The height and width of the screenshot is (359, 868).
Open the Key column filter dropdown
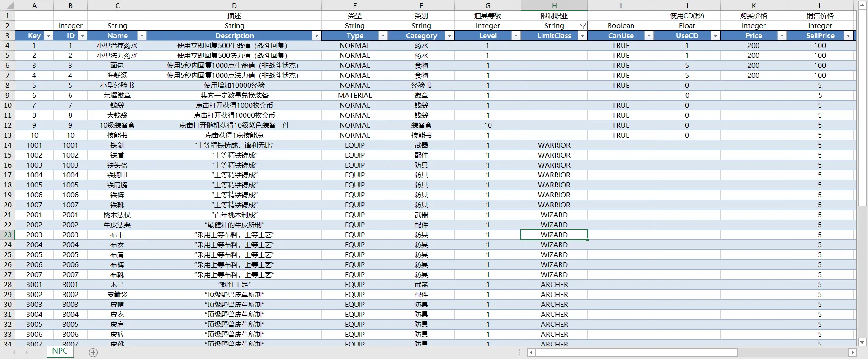tap(48, 36)
